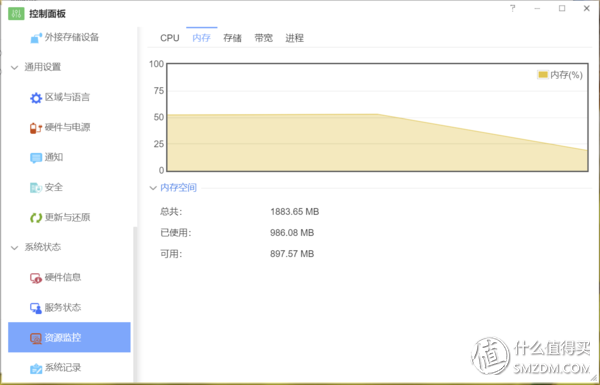Collapse the General Settings (通用设置) section
Viewport: 600px width, 385px height.
pos(15,68)
